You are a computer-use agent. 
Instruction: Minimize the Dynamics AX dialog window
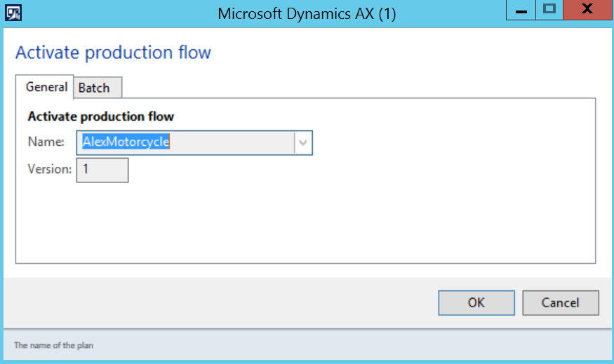tap(521, 10)
